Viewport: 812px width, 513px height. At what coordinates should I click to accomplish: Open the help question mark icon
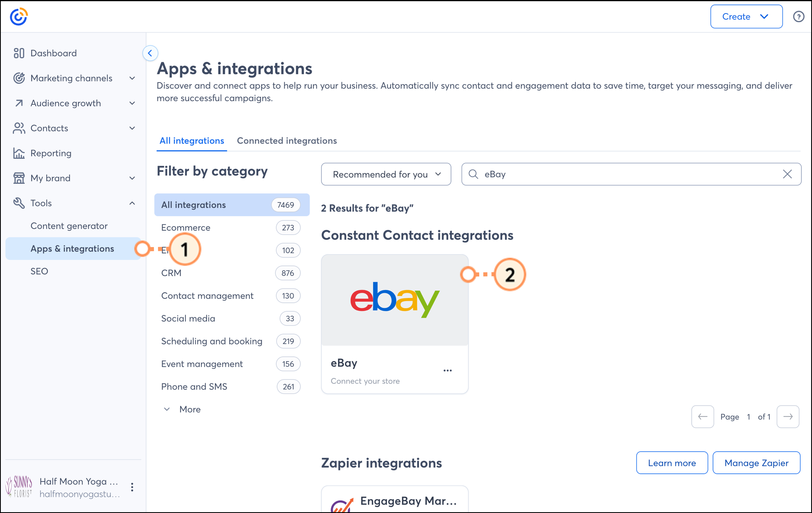(x=798, y=17)
